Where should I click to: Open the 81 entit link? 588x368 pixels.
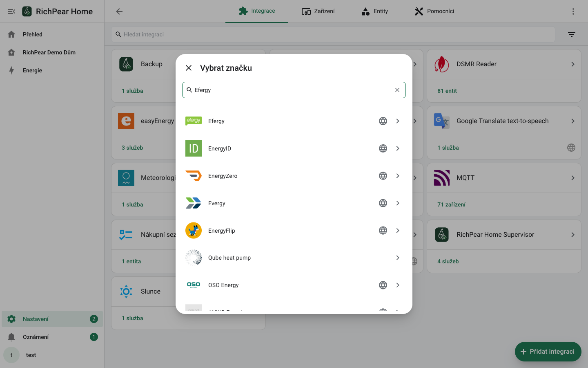(x=447, y=91)
